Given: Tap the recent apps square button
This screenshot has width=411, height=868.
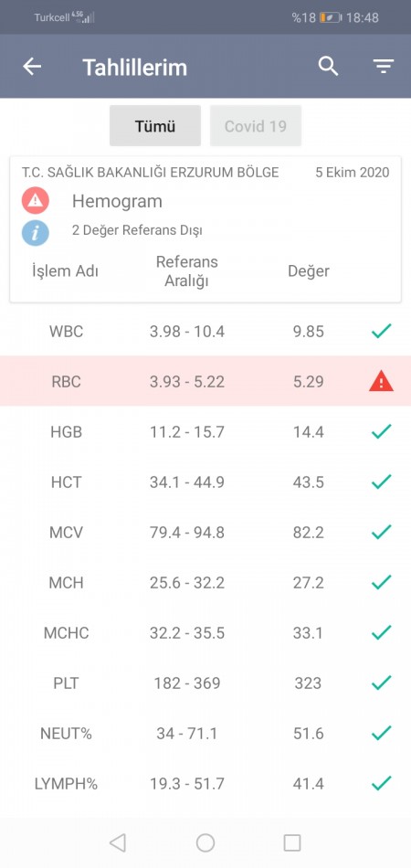Looking at the screenshot, I should click(292, 842).
